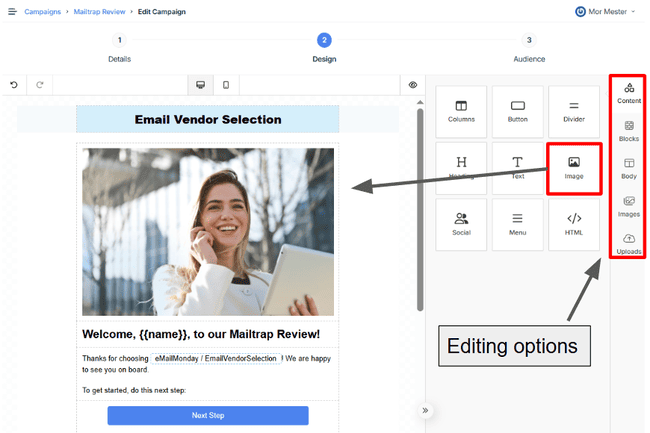Select the HTML content block
Image resolution: width=650 pixels, height=433 pixels.
tap(574, 224)
